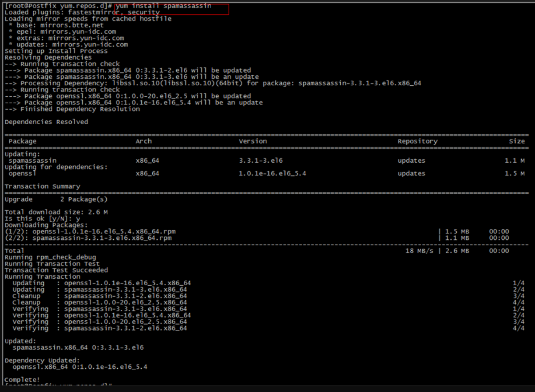Click 'Updating : spamassassin-3.3.1-3.el6.x86_64' line
535x392 pixels.
point(100,290)
